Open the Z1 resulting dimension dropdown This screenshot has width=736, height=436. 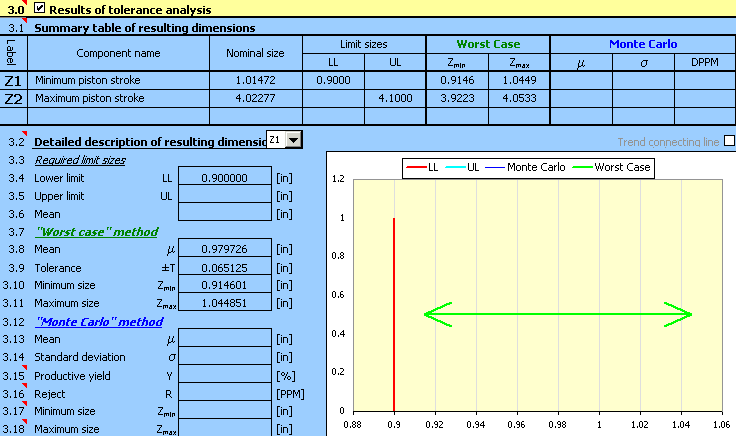click(x=294, y=140)
